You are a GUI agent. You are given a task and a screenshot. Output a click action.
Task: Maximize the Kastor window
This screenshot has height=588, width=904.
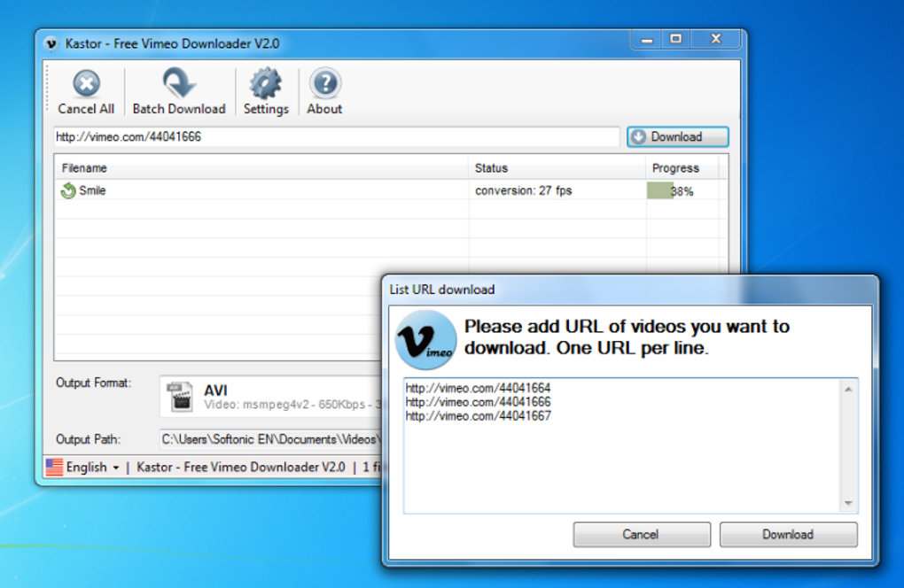tap(675, 39)
